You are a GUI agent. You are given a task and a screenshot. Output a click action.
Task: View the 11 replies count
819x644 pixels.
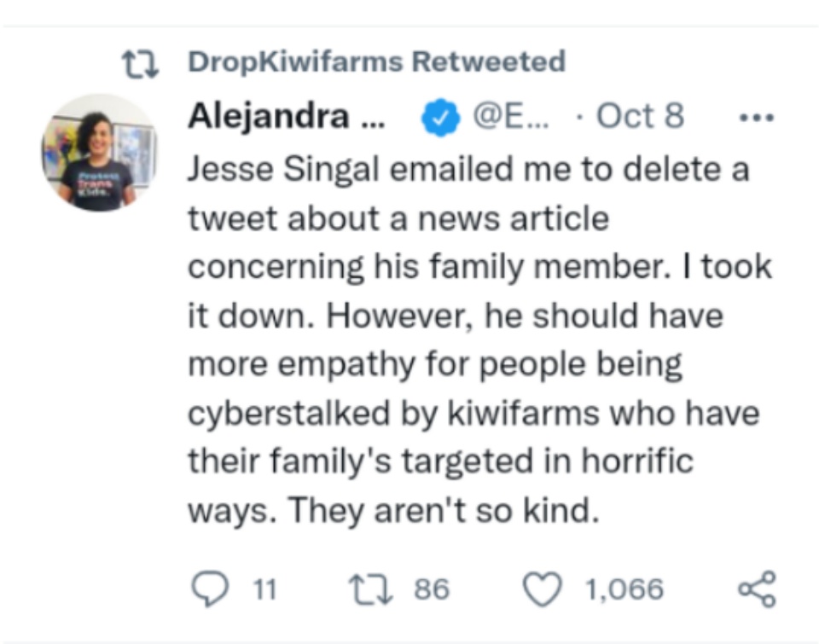[264, 589]
